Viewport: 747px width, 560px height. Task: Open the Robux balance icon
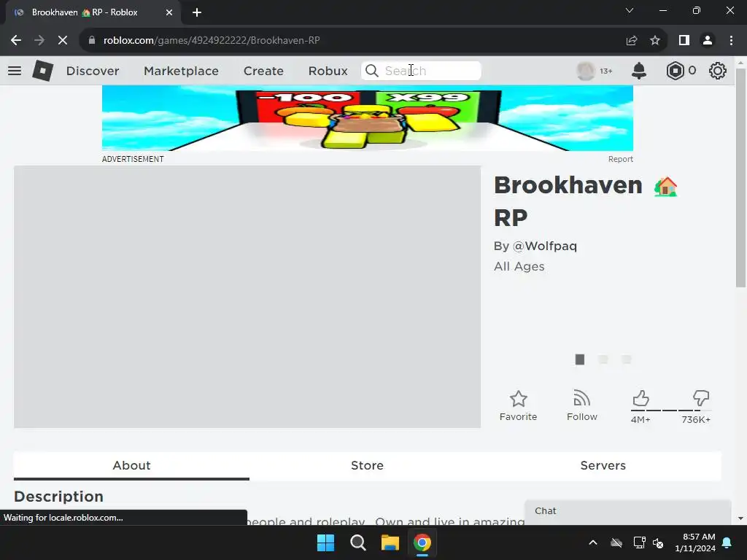click(675, 71)
